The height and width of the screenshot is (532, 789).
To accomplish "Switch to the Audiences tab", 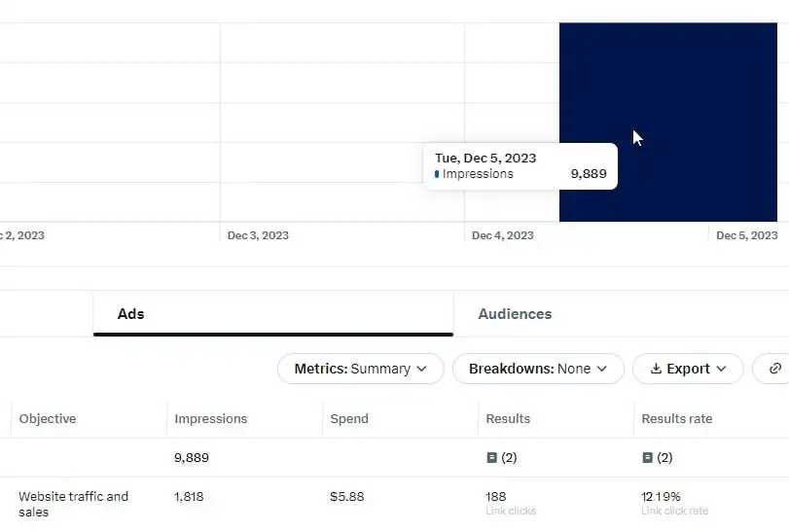I will coord(515,314).
